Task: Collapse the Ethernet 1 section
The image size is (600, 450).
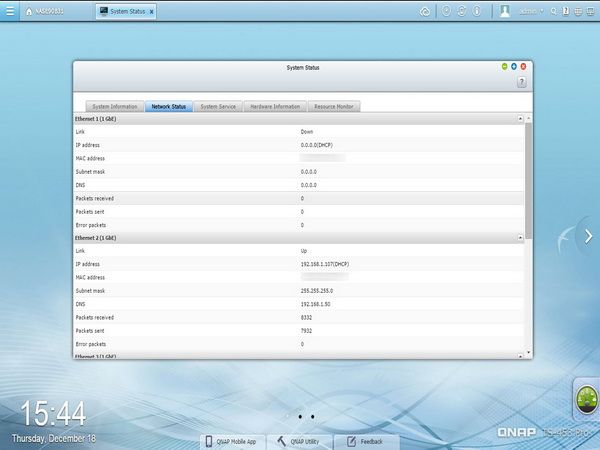Action: [520, 119]
